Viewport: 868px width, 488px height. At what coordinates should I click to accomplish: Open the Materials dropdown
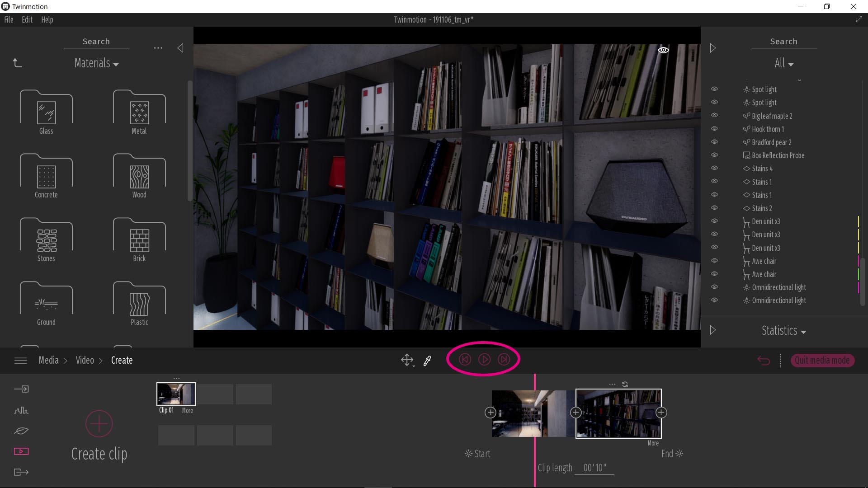coord(96,63)
